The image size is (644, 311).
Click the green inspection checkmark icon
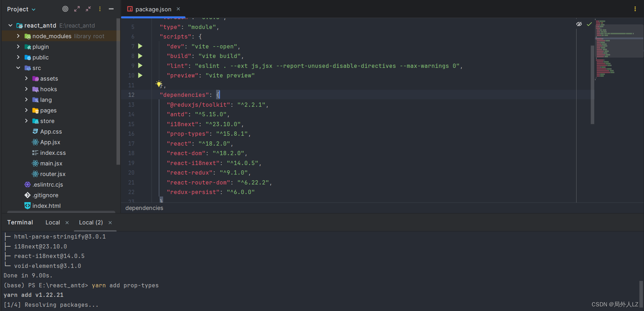pos(589,24)
